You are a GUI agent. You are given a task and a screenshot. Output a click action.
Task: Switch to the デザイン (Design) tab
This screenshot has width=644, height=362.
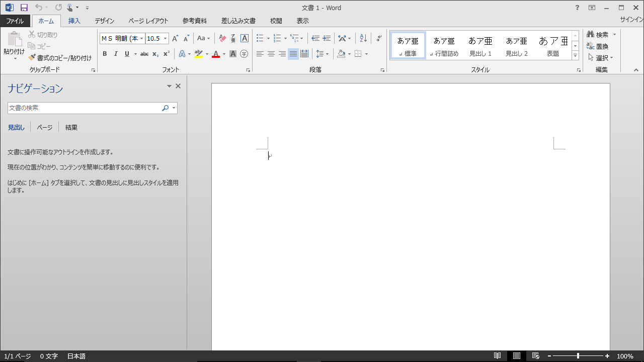tap(105, 21)
